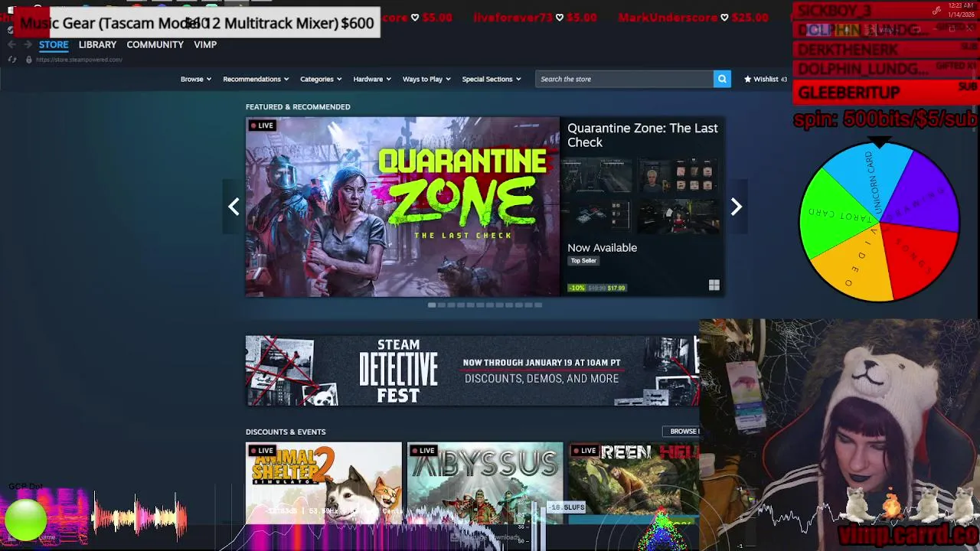Click the -10% $17.99 price block

[597, 288]
